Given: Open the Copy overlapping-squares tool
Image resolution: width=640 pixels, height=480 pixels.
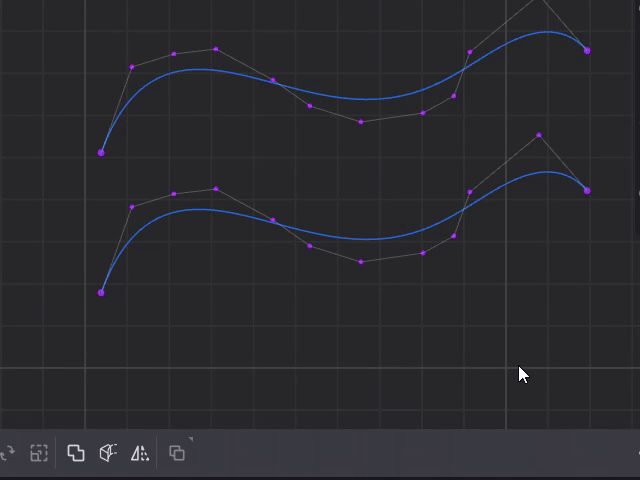Looking at the screenshot, I should pos(177,453).
